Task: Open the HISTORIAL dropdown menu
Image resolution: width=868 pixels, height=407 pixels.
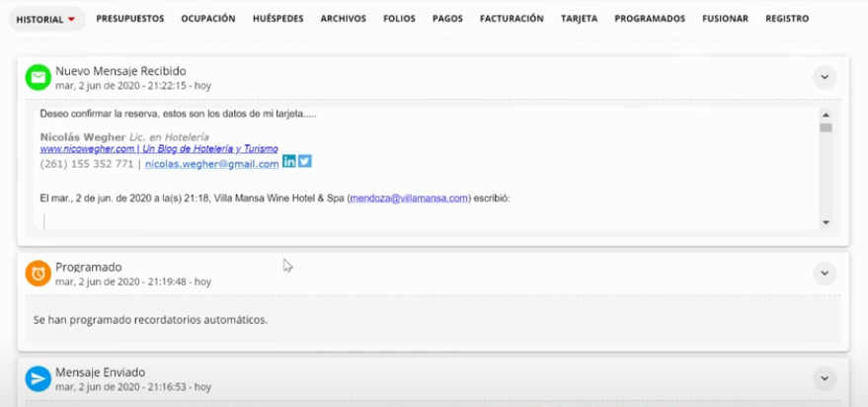Action: tap(46, 19)
